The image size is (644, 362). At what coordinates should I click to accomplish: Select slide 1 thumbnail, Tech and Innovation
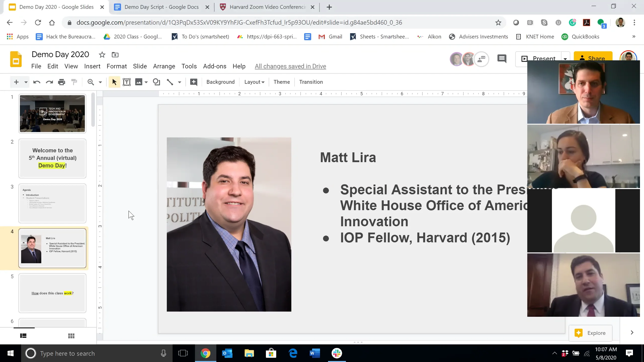52,113
